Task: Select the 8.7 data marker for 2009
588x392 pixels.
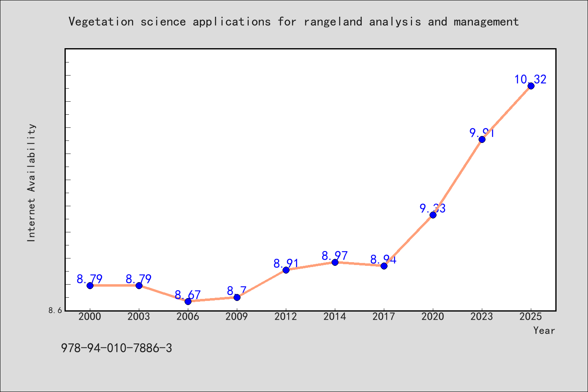Action: click(237, 297)
